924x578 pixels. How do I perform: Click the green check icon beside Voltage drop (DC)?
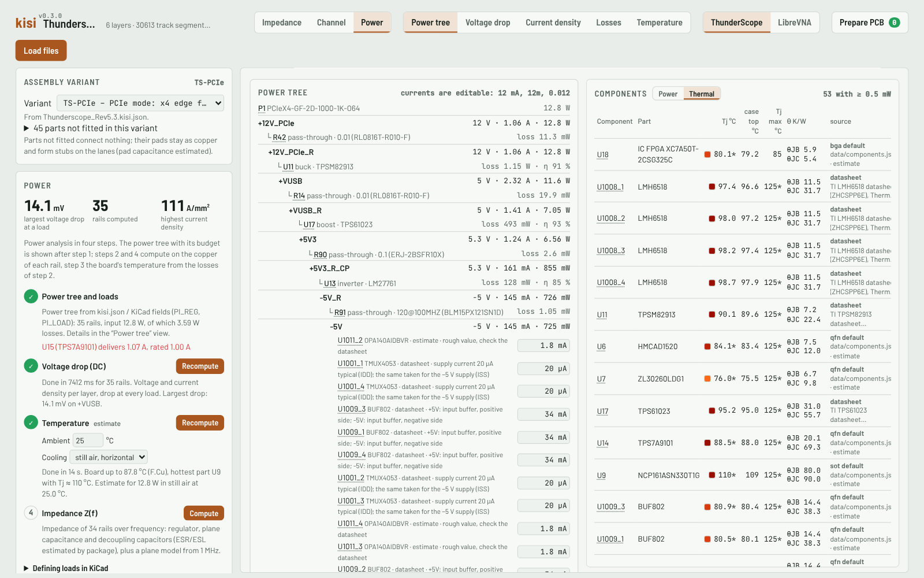(x=31, y=366)
